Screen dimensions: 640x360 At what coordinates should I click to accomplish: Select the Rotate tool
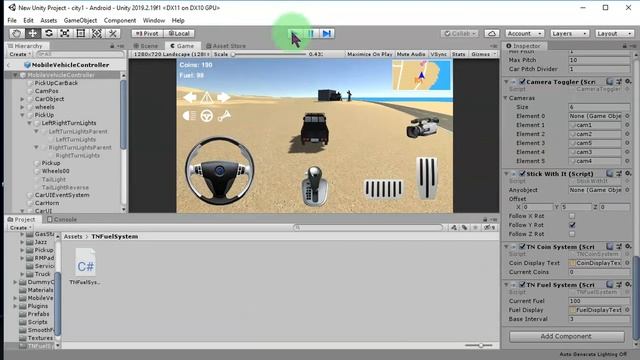tap(49, 33)
